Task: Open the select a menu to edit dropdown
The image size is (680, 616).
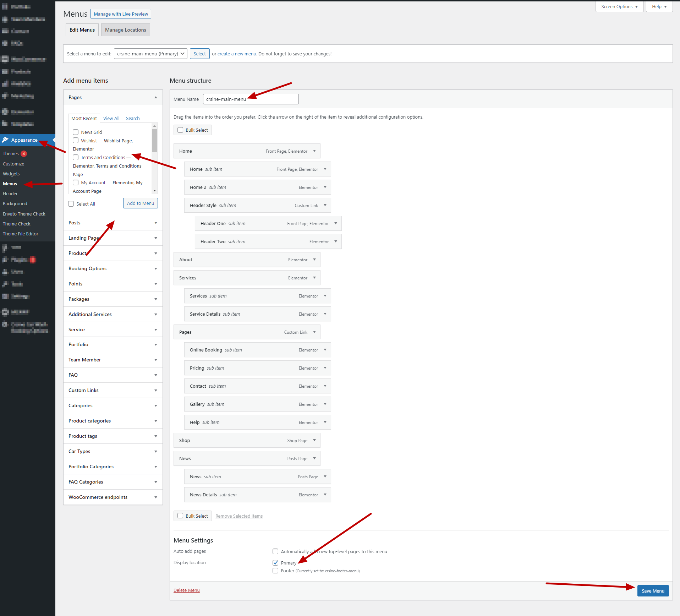Action: (x=150, y=54)
